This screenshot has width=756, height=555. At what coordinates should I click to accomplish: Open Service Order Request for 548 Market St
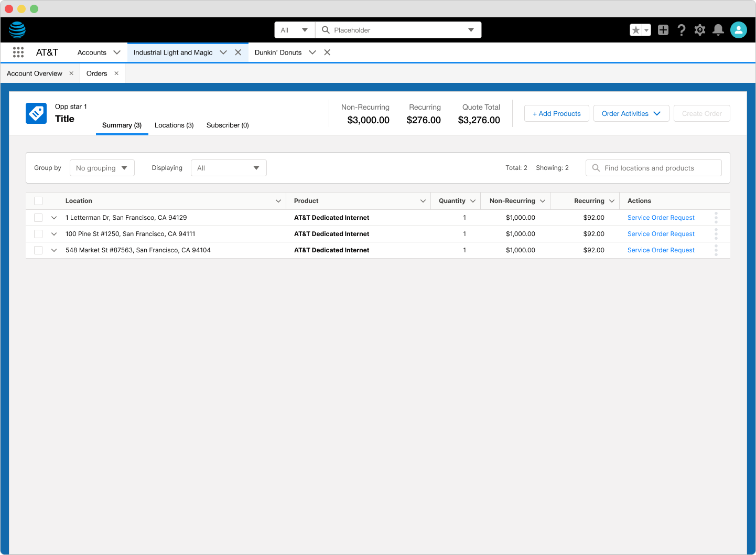pos(661,250)
